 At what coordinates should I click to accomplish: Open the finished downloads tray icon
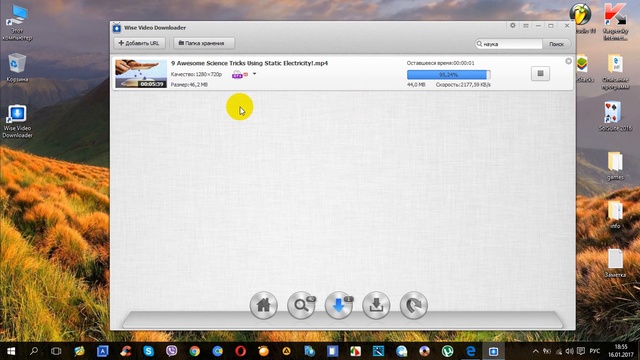click(x=376, y=305)
